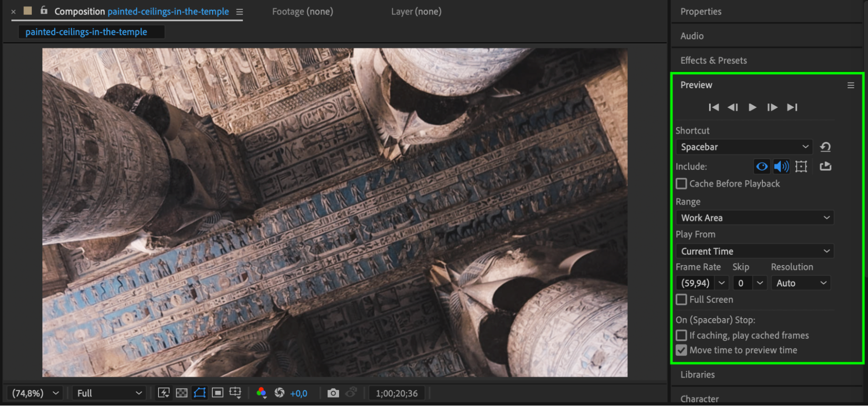
Task: Click the Region of Interest icon
Action: [x=218, y=393]
